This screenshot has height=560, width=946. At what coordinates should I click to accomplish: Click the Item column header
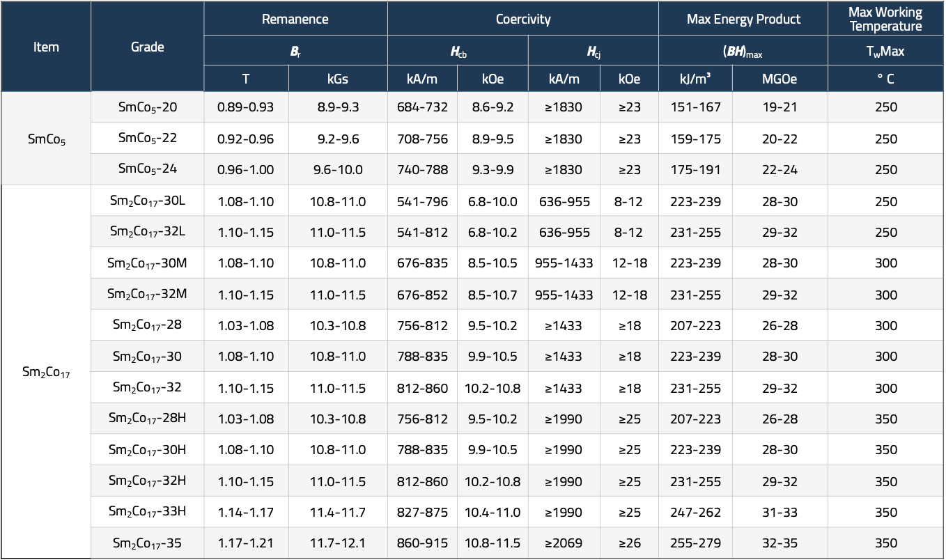coord(46,47)
